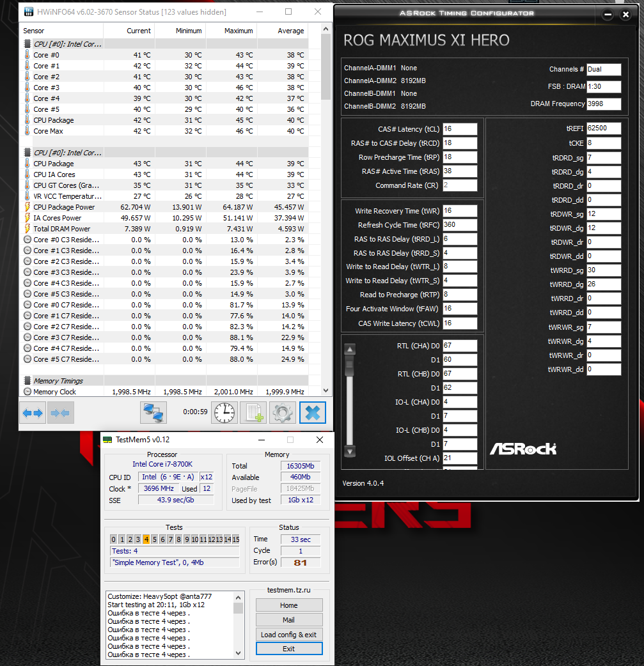Click TestMem5 app icon in title bar
Screen dimensions: 644x666
[x=107, y=440]
